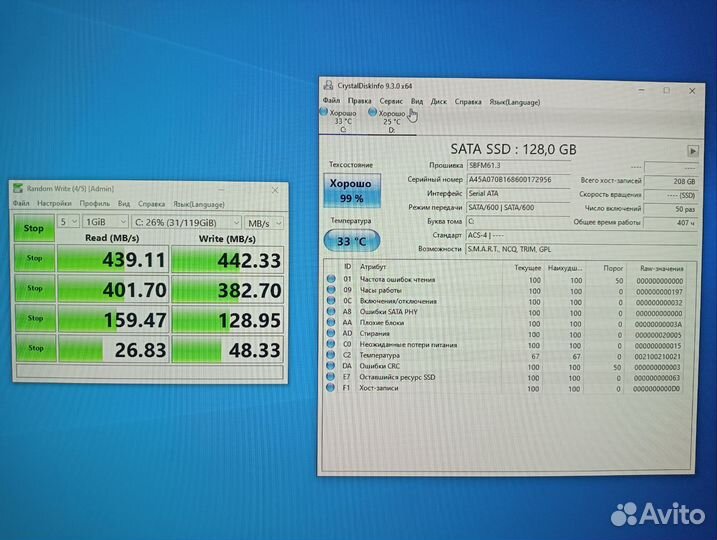The image size is (717, 540).
Task: Open Файл menu in CrystalDiskInfo
Action: coord(331,100)
